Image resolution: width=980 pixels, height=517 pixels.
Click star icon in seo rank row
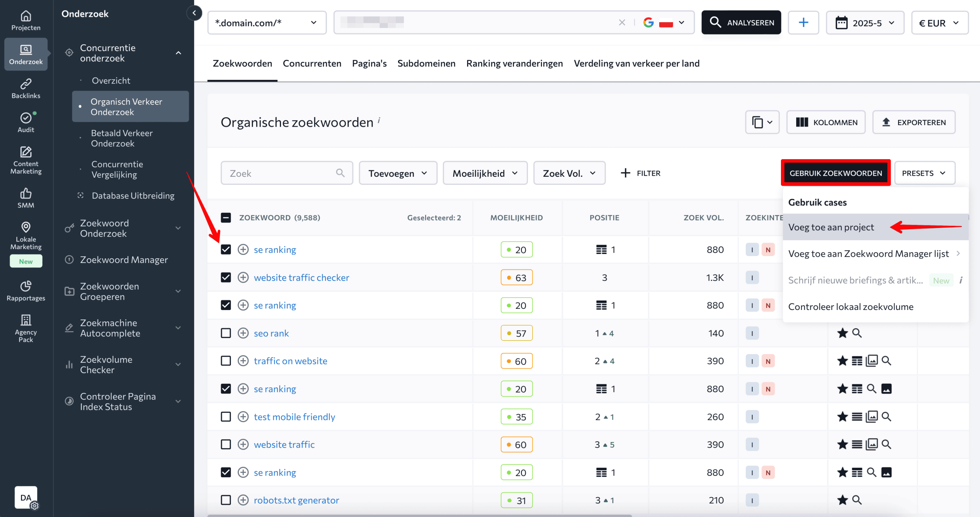coord(843,333)
